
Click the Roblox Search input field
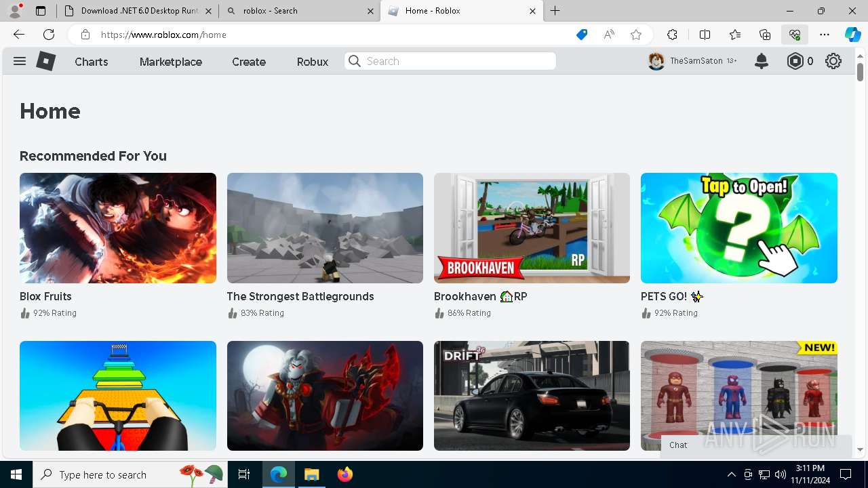(x=450, y=61)
